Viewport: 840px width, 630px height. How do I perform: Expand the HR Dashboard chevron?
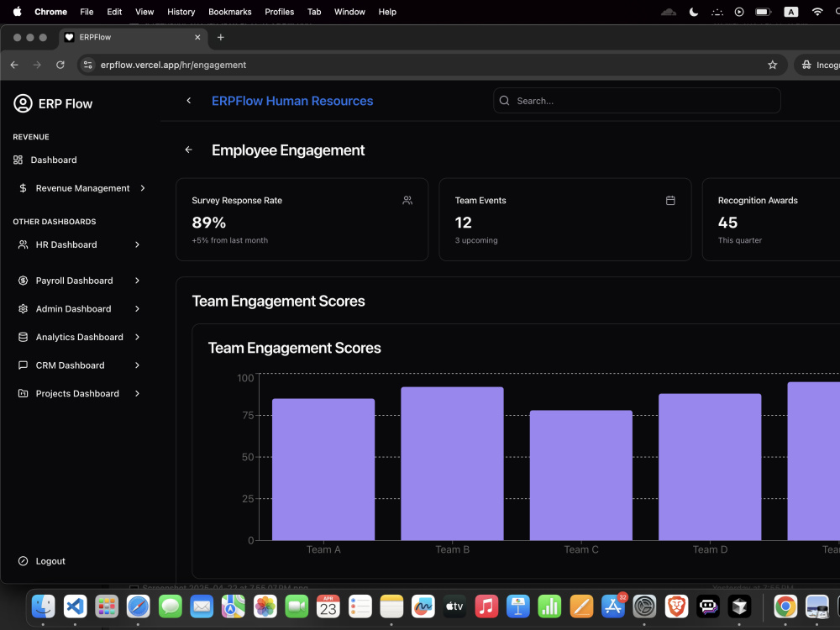pos(137,244)
